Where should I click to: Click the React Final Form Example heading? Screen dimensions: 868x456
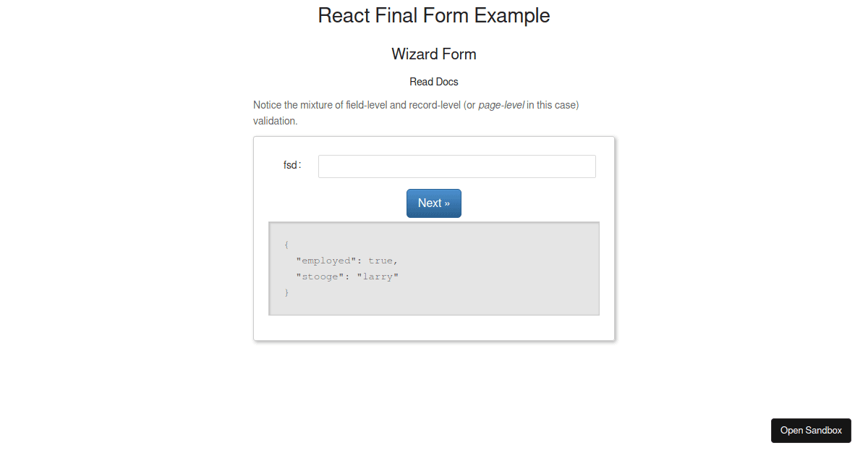(434, 15)
